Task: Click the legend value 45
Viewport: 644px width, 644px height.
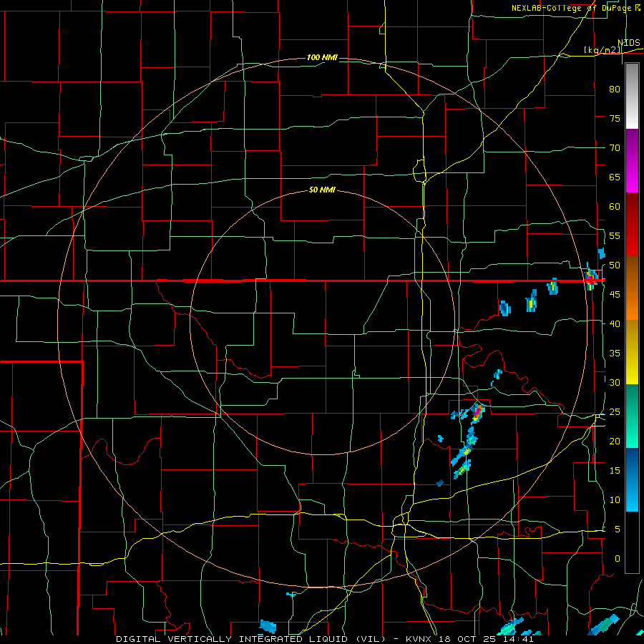Action: (x=615, y=295)
